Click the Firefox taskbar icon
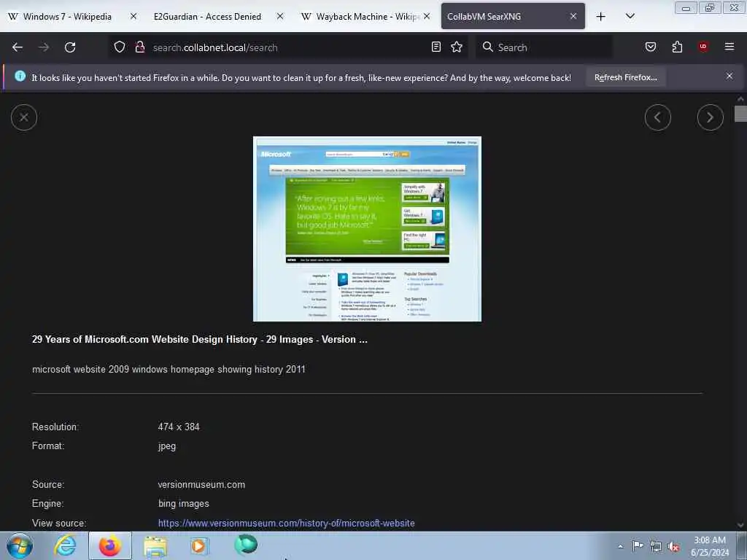 pyautogui.click(x=110, y=545)
